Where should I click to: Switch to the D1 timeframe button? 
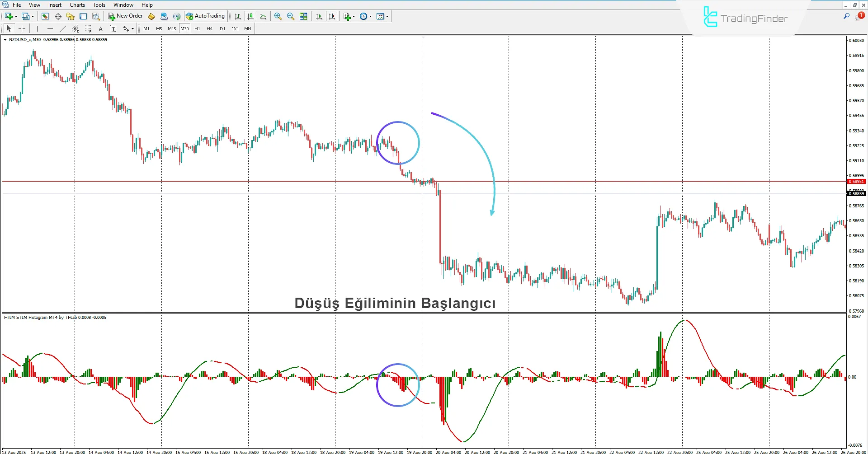point(222,28)
